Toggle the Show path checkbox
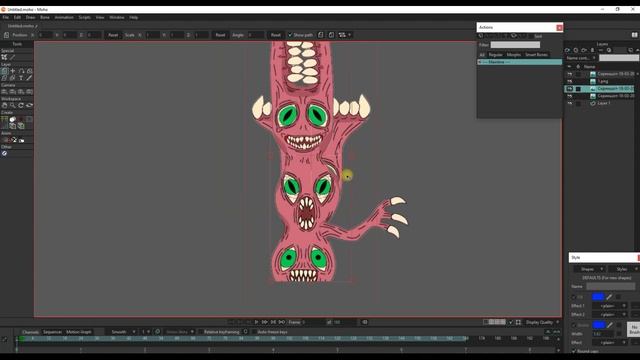Image resolution: width=640 pixels, height=360 pixels. click(290, 35)
